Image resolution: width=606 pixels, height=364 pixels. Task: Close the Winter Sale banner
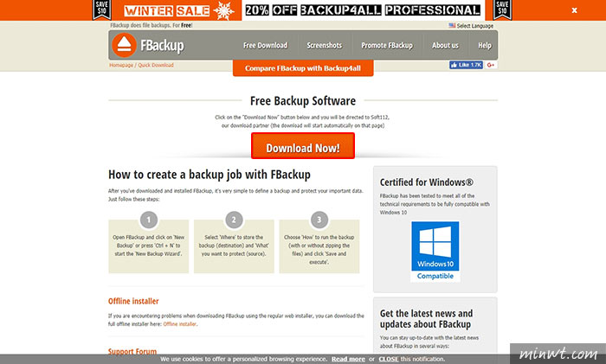pyautogui.click(x=574, y=10)
